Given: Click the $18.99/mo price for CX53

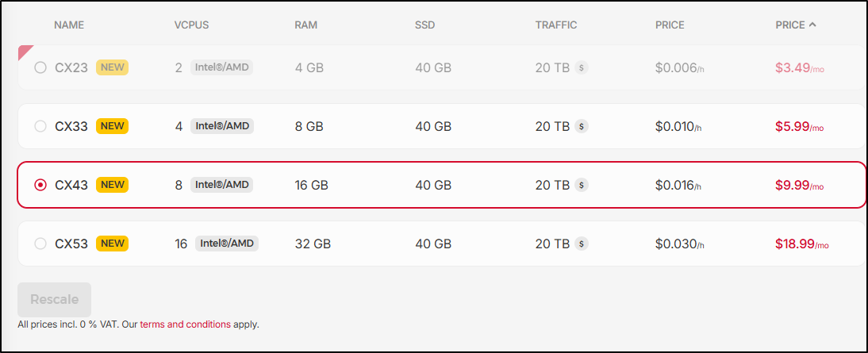Looking at the screenshot, I should pyautogui.click(x=801, y=244).
